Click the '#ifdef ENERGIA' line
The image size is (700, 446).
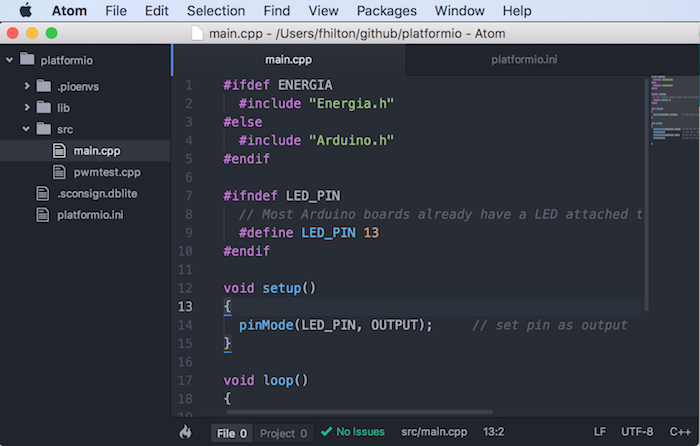[x=278, y=85]
